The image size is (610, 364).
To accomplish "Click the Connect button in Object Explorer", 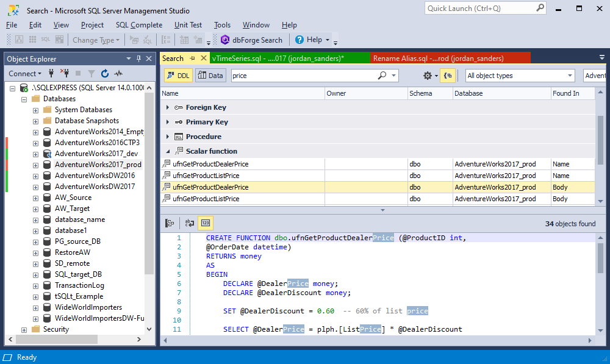I will [24, 74].
